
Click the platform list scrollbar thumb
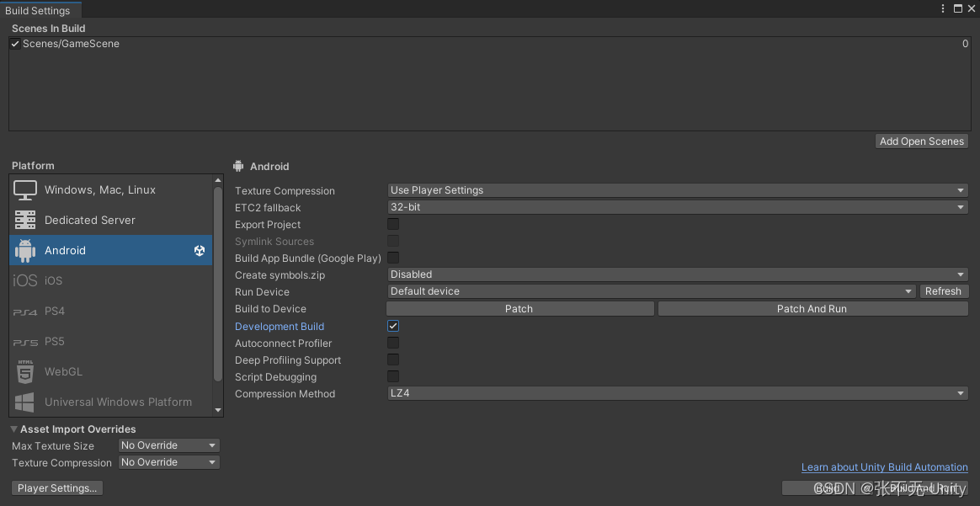(x=217, y=285)
